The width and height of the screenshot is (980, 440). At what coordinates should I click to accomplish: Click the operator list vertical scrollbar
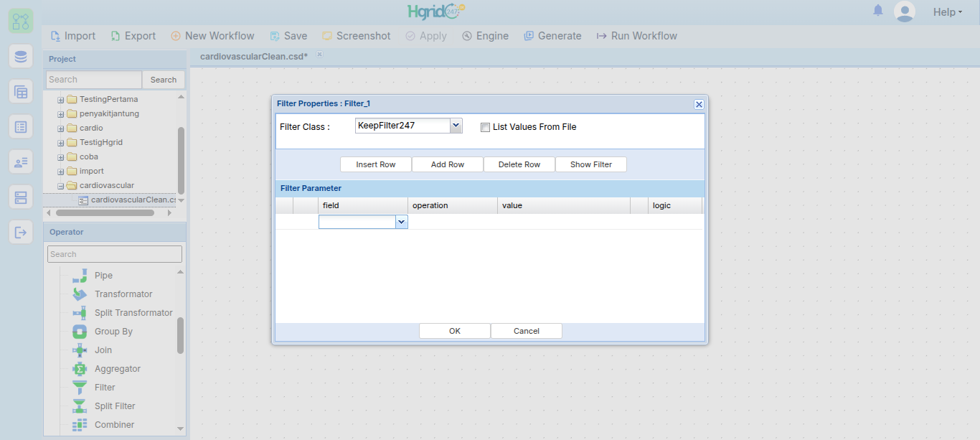tap(181, 335)
